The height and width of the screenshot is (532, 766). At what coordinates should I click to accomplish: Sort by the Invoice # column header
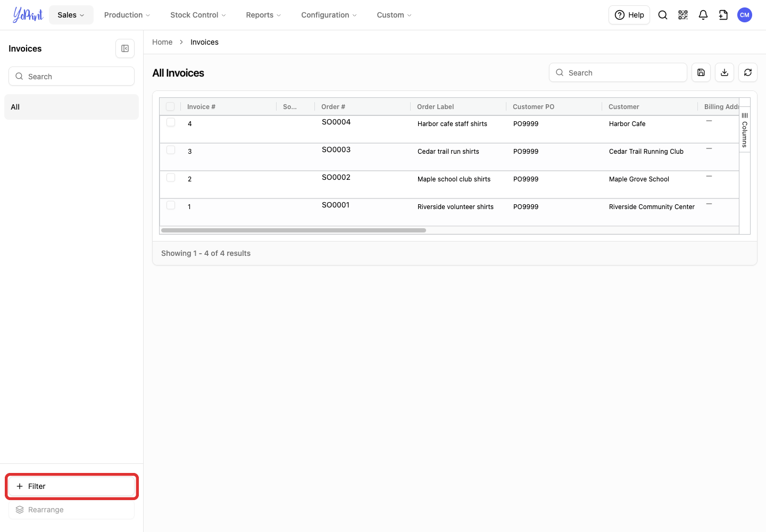click(201, 107)
